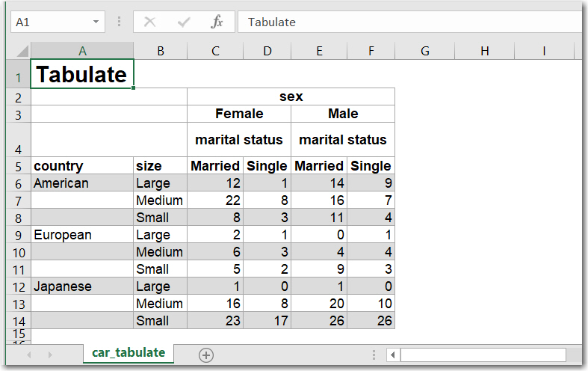Select the car_tabulate sheet tab
588x371 pixels.
pos(129,353)
